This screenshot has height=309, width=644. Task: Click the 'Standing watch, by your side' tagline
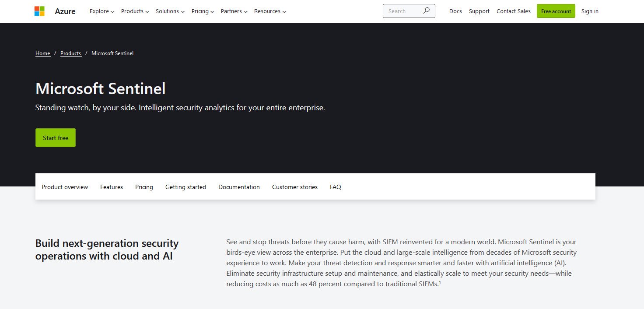pyautogui.click(x=180, y=108)
